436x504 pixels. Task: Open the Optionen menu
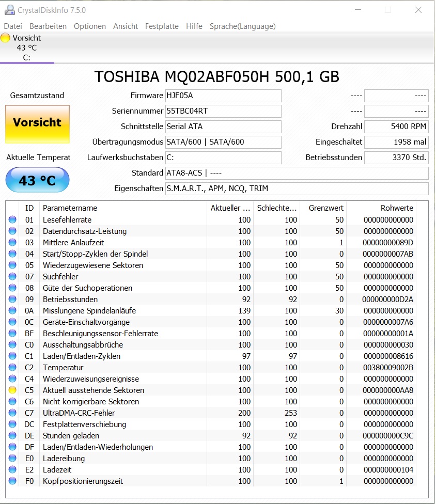coord(90,26)
